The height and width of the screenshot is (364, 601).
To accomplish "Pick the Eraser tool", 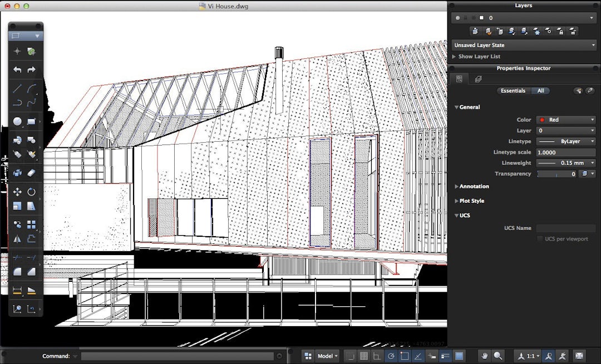I will [x=31, y=173].
